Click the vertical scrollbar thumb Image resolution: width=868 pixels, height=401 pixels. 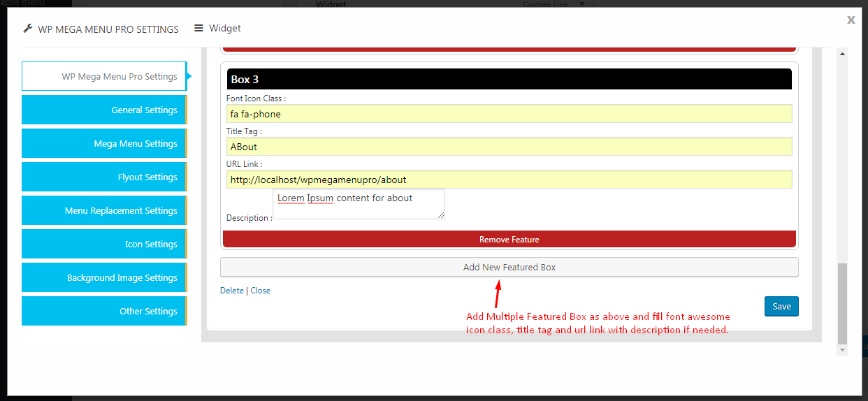(x=842, y=302)
